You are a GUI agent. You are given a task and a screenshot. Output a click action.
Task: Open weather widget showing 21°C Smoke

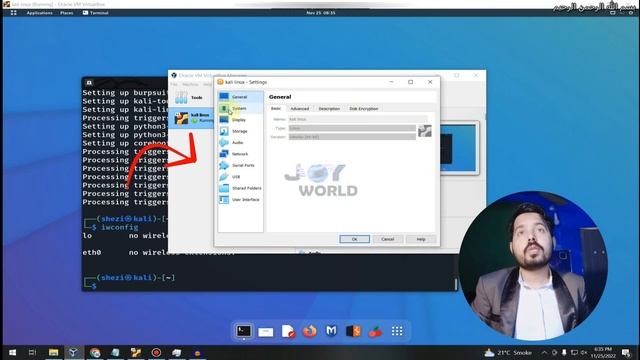508,353
